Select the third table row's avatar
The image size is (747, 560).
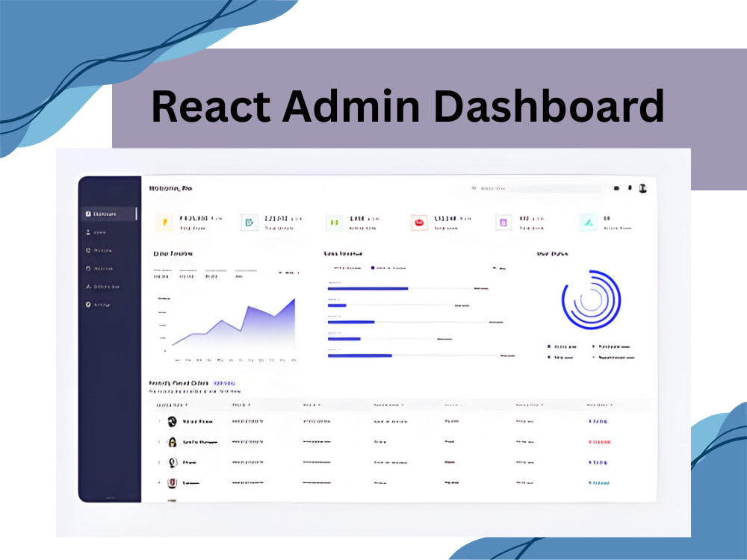[x=172, y=462]
